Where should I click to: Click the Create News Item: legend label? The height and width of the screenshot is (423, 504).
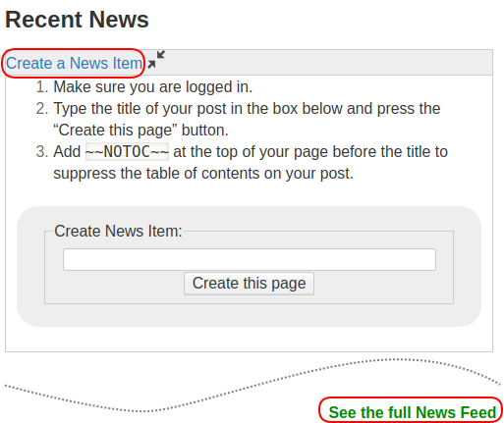(118, 231)
